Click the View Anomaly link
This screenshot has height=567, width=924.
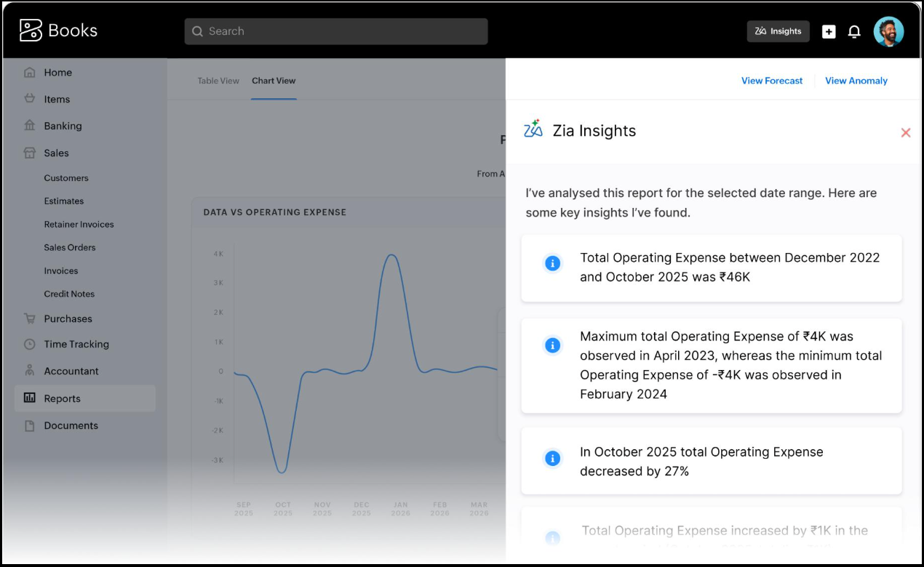point(856,81)
